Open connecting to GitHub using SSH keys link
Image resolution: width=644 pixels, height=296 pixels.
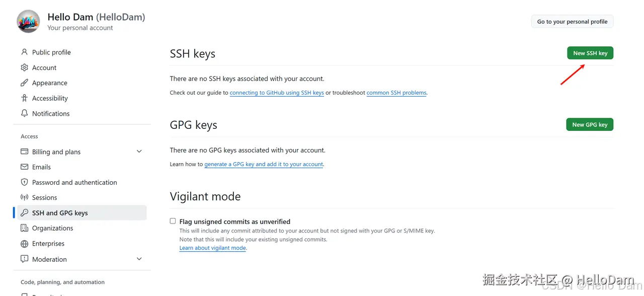(277, 93)
